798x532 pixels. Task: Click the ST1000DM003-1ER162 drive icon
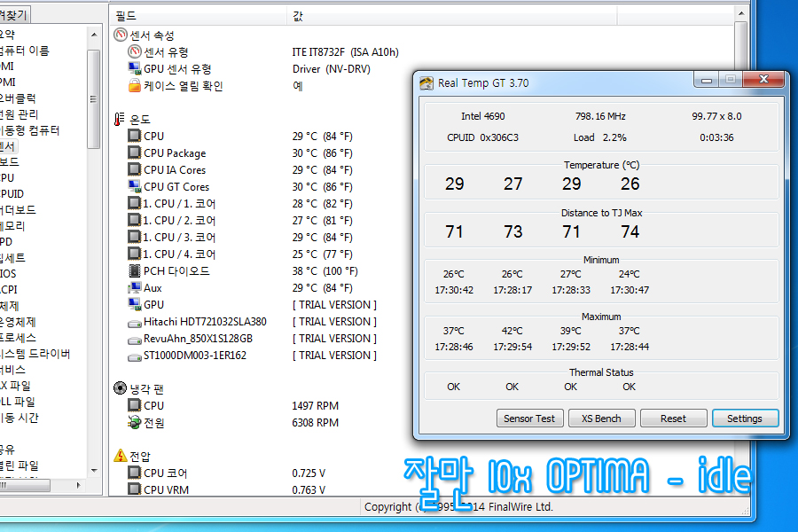click(x=135, y=356)
